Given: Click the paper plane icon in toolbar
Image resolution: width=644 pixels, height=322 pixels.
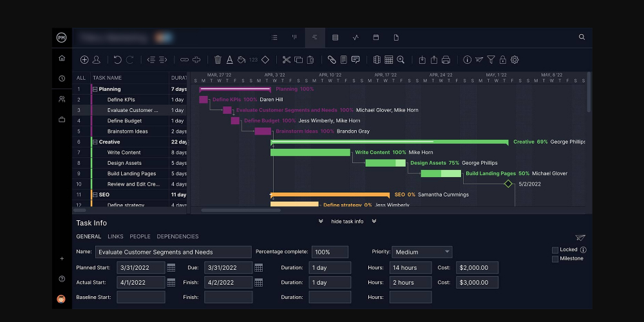Looking at the screenshot, I should tap(479, 60).
